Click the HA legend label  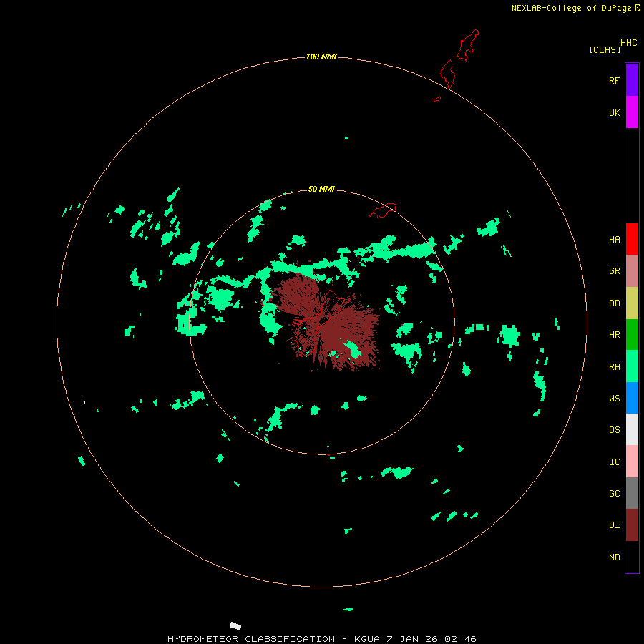tap(615, 239)
